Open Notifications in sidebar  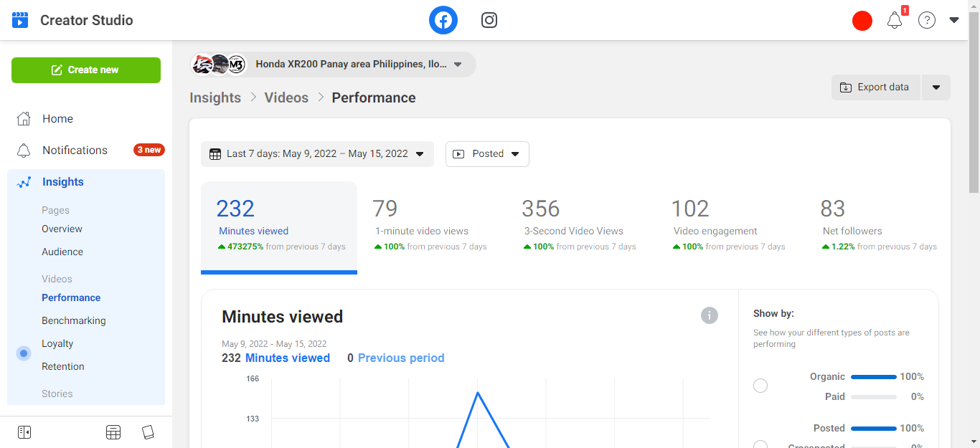75,151
